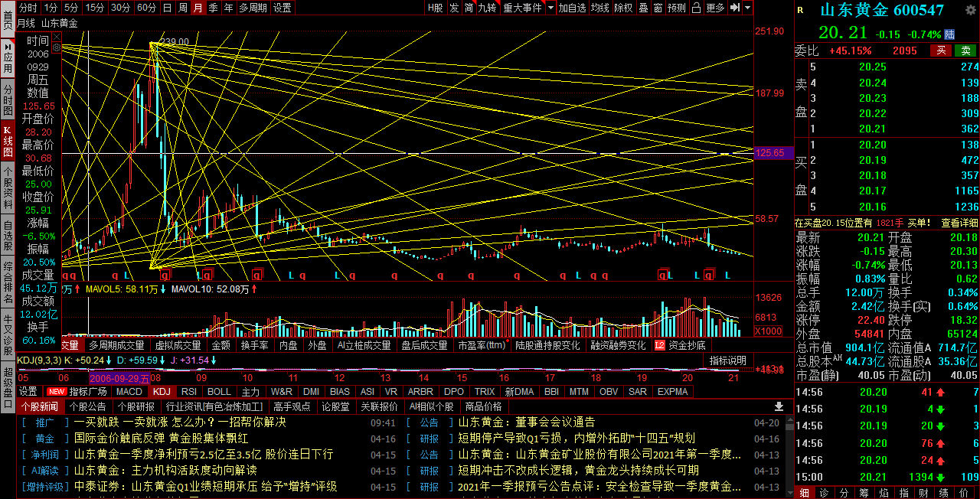Screen dimensions: 980x499
Task: Select the 多周期成交量 tab
Action: pos(116,345)
